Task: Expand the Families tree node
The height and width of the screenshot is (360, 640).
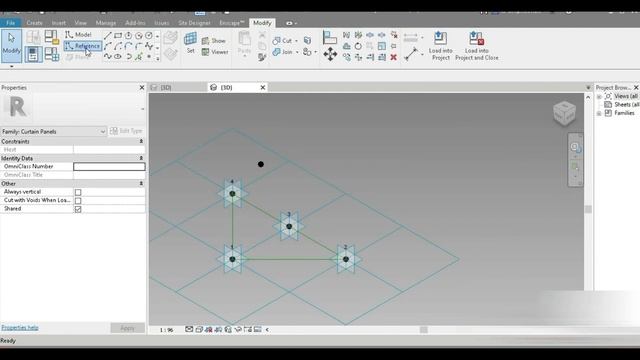Action: (599, 113)
